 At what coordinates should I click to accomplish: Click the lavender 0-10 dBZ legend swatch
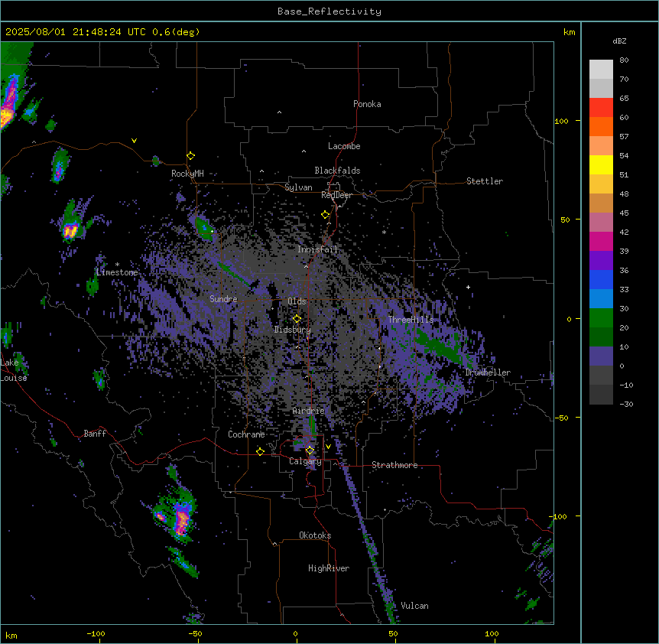(x=601, y=356)
